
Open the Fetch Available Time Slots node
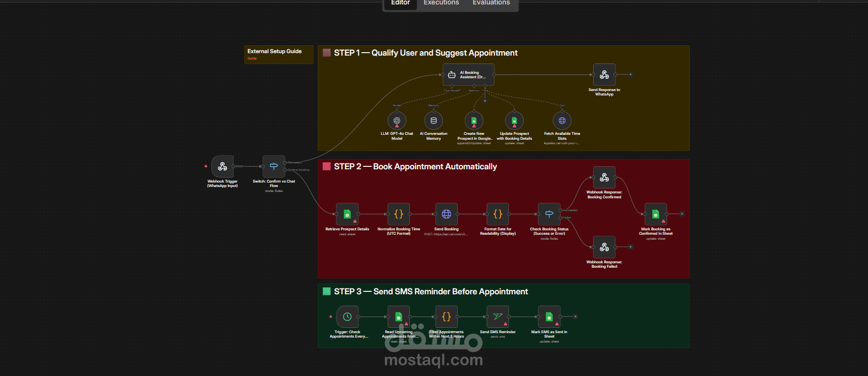point(562,121)
